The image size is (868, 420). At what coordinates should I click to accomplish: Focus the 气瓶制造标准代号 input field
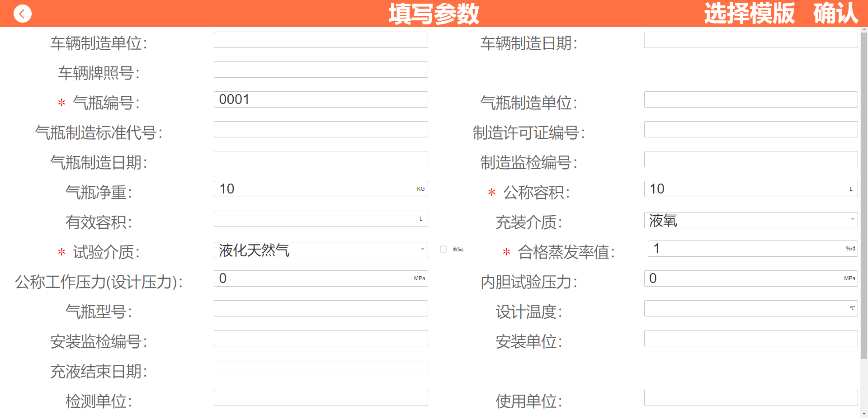(x=321, y=129)
